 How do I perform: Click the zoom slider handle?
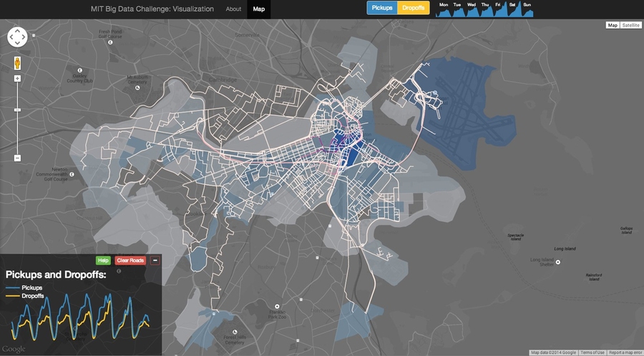click(17, 110)
